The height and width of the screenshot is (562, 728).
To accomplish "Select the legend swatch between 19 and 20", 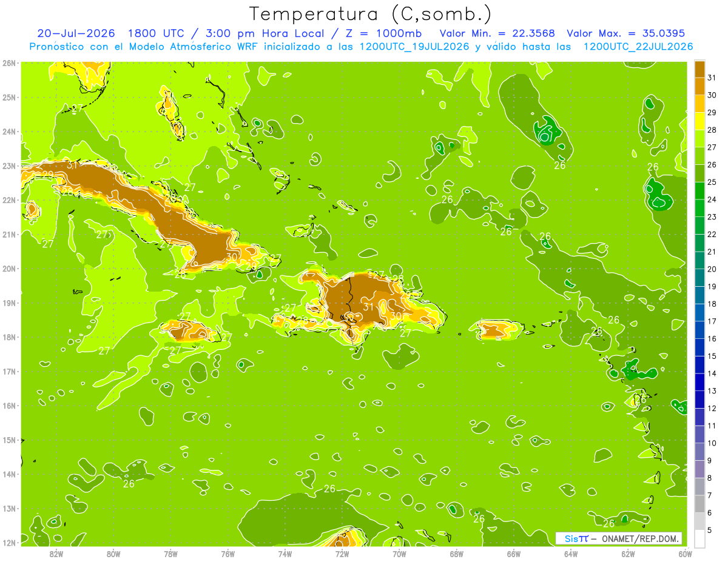I will pos(699,278).
